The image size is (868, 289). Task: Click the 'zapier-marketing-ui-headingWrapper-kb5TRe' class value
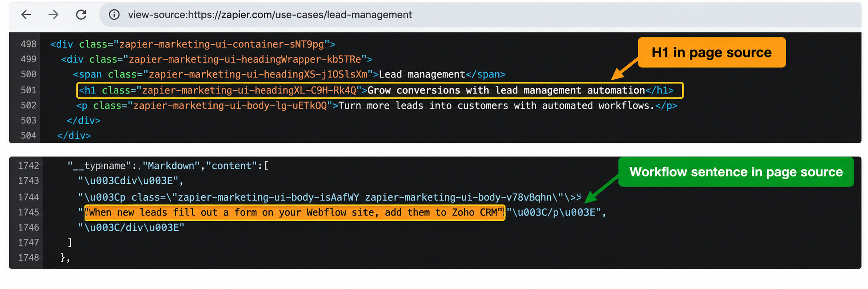coord(245,59)
